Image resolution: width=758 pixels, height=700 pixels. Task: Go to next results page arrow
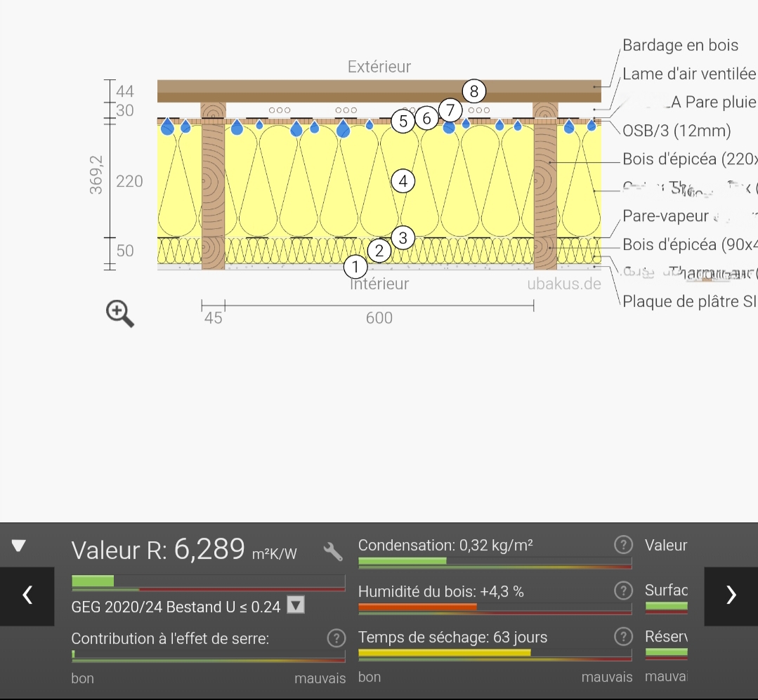731,595
